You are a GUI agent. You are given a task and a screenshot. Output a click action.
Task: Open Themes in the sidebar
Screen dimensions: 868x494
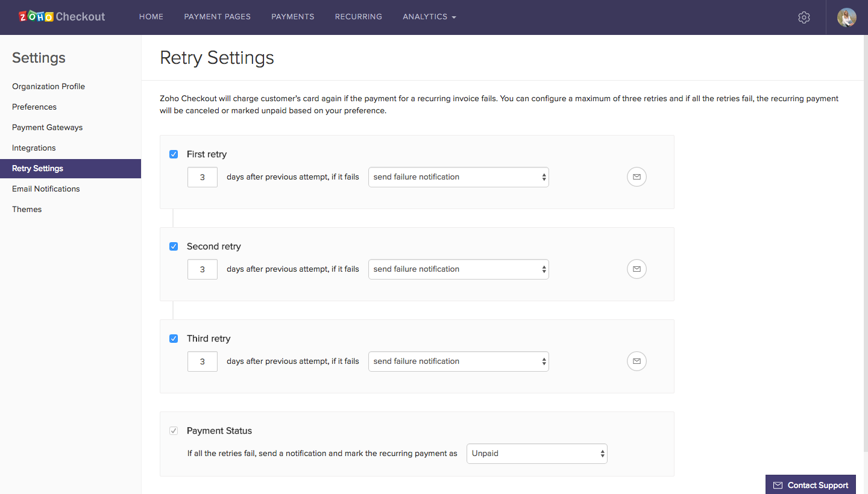[71, 209]
